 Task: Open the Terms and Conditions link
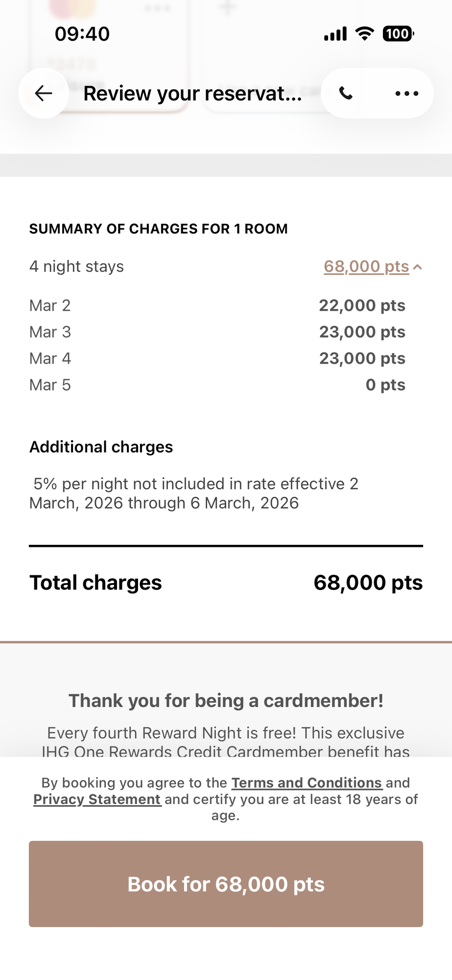tap(307, 783)
